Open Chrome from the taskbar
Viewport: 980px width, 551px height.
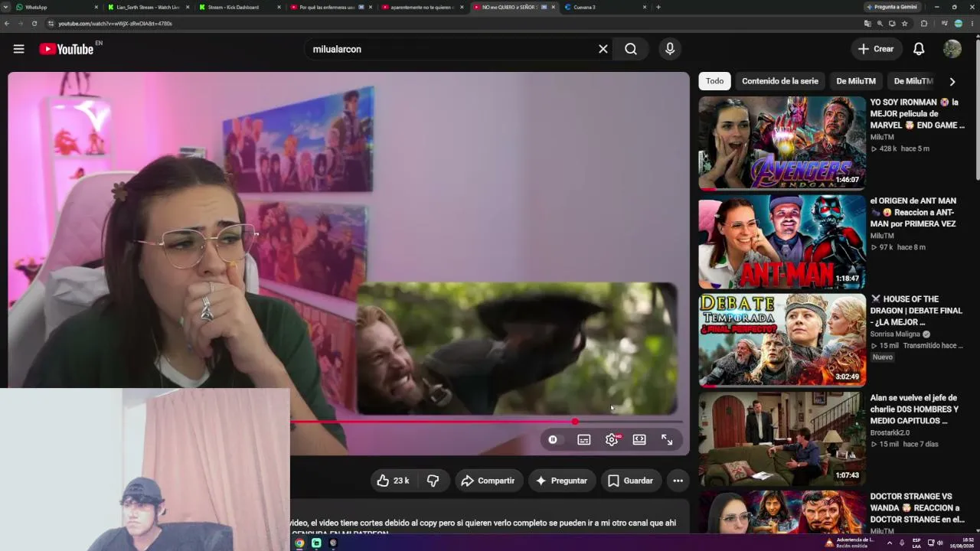click(x=299, y=543)
